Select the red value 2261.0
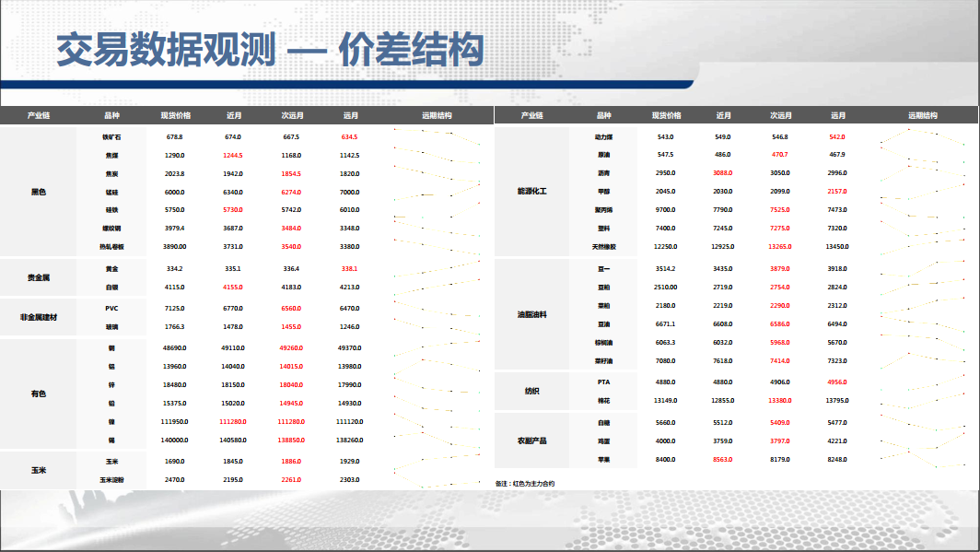This screenshot has height=552, width=980. [x=291, y=480]
